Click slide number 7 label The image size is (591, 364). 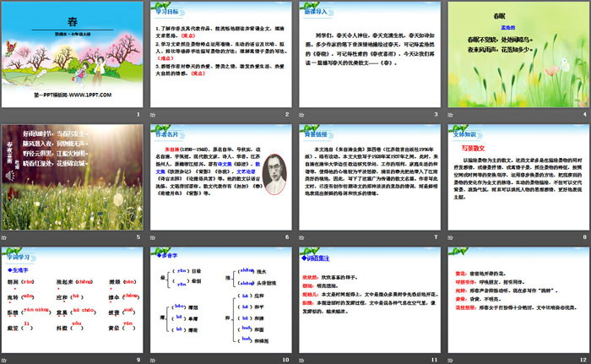click(436, 236)
